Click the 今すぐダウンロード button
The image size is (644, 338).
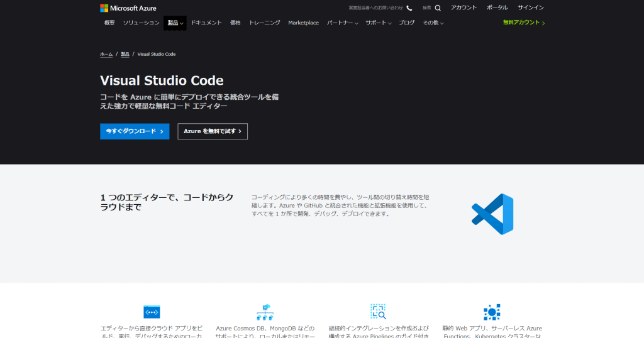pos(135,131)
